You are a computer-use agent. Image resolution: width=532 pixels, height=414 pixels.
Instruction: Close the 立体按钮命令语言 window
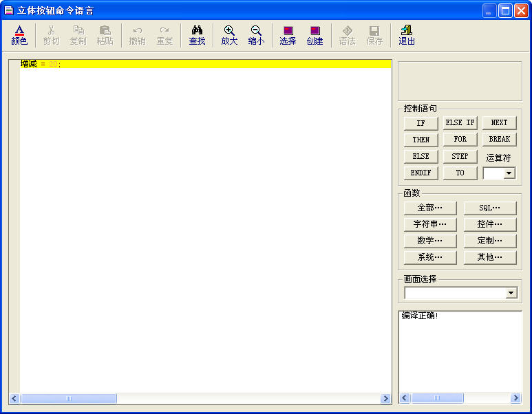click(x=521, y=11)
